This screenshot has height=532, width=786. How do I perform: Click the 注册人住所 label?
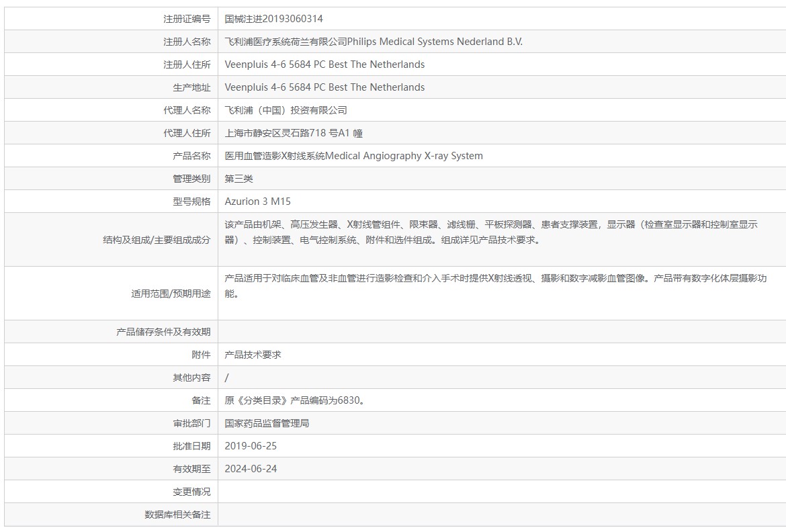(187, 64)
